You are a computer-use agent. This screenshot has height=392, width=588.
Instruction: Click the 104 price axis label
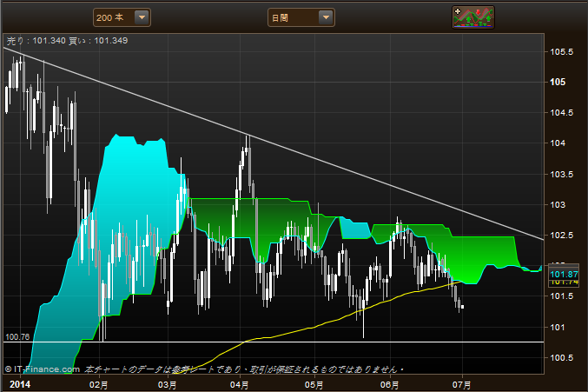point(558,143)
